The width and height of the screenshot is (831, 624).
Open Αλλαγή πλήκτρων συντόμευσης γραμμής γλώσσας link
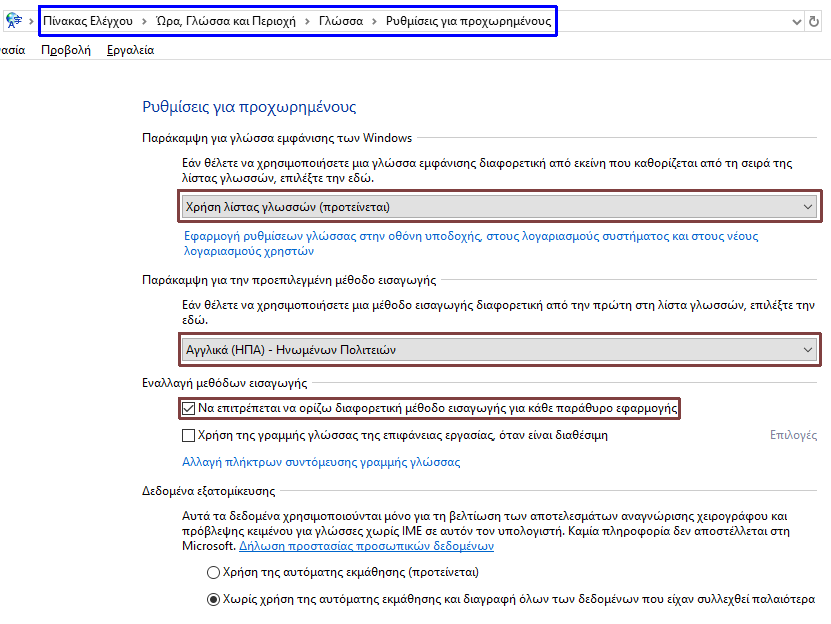click(321, 462)
